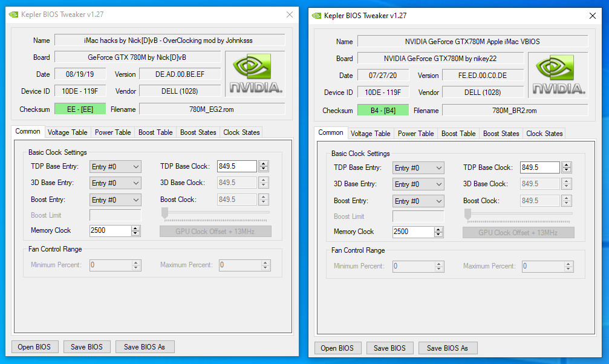
Task: Click Memory Clock stepper in left window
Action: pyautogui.click(x=135, y=231)
